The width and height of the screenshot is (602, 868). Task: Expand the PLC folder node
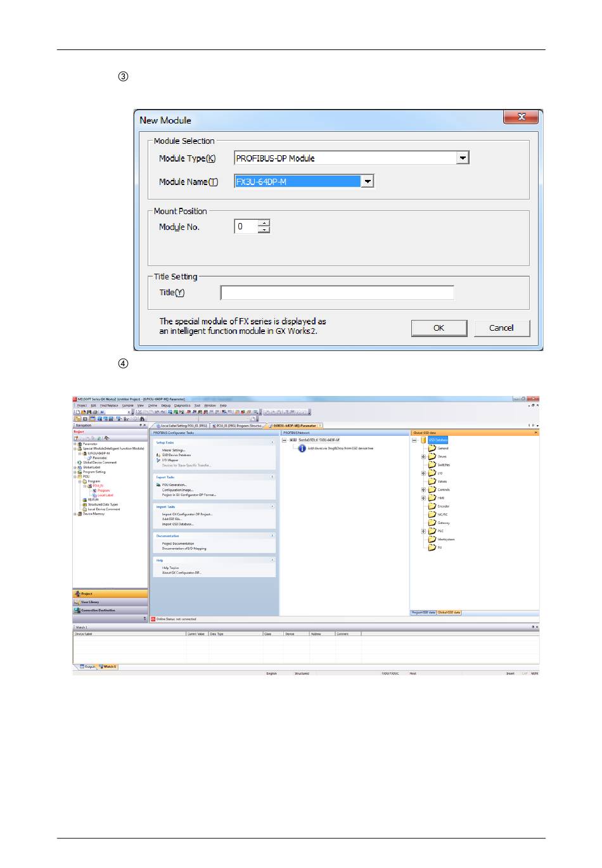point(423,531)
